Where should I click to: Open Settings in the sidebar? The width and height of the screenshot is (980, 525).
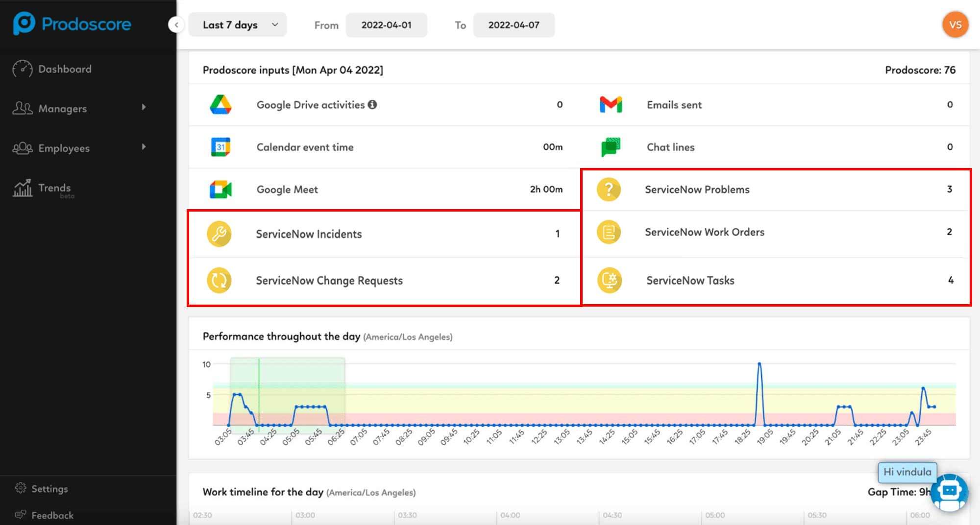49,489
